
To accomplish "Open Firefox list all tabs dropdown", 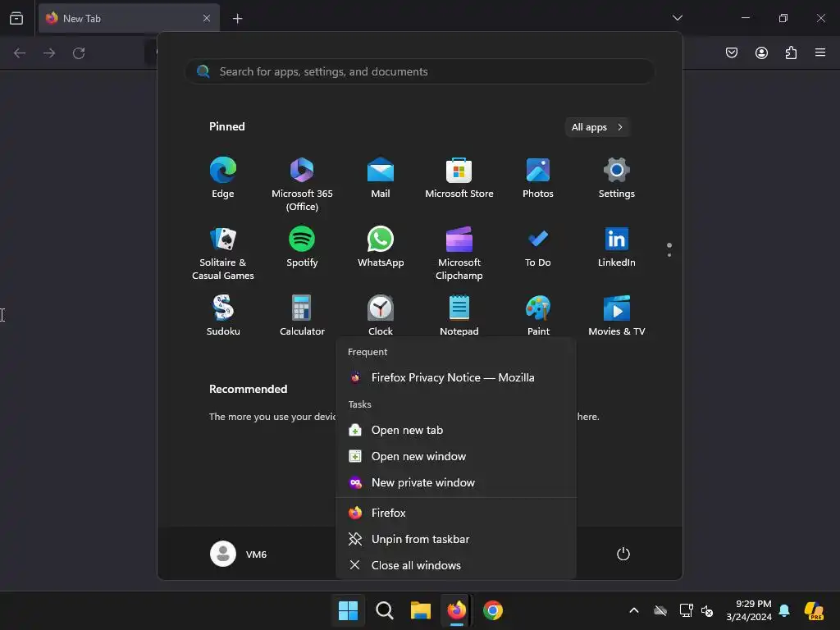I will click(x=677, y=18).
